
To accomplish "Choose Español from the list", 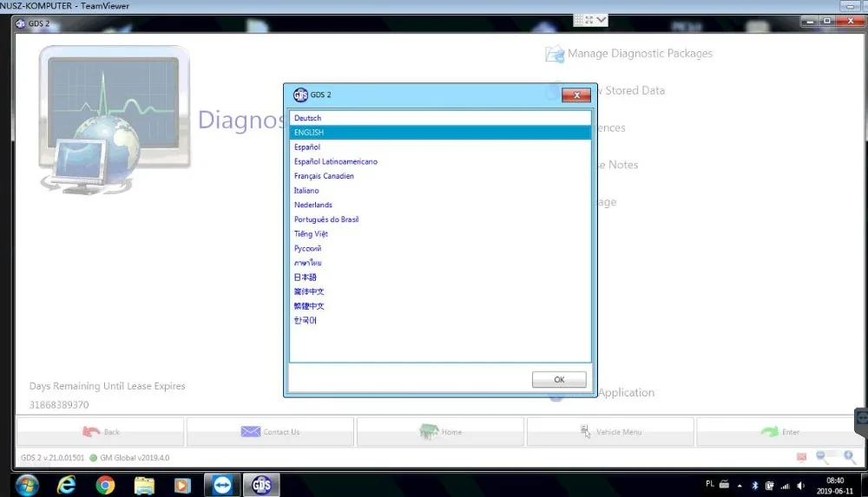I will (440, 147).
